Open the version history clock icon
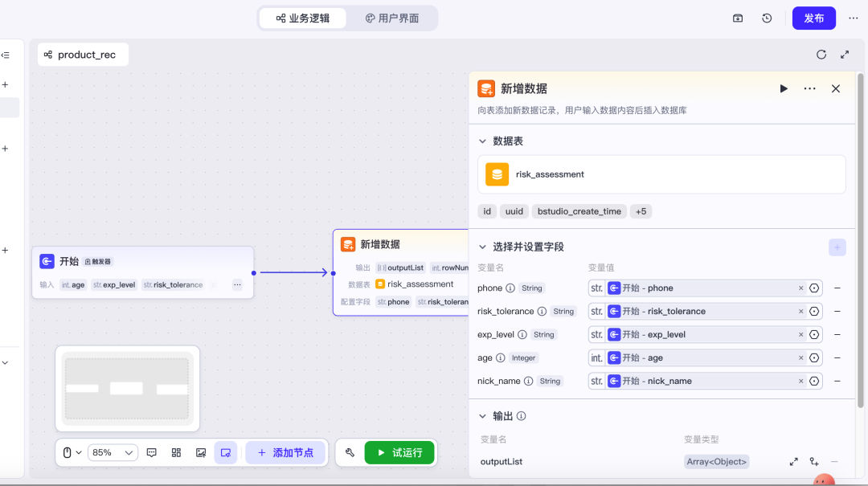 pos(767,18)
